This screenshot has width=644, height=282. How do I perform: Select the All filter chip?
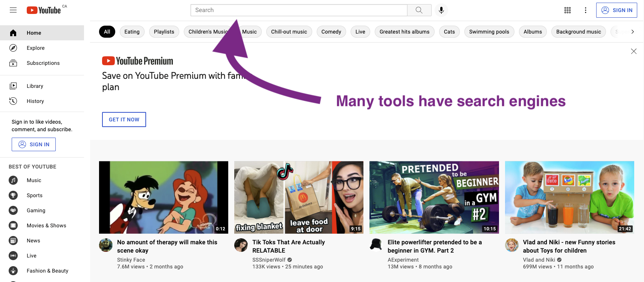point(107,32)
